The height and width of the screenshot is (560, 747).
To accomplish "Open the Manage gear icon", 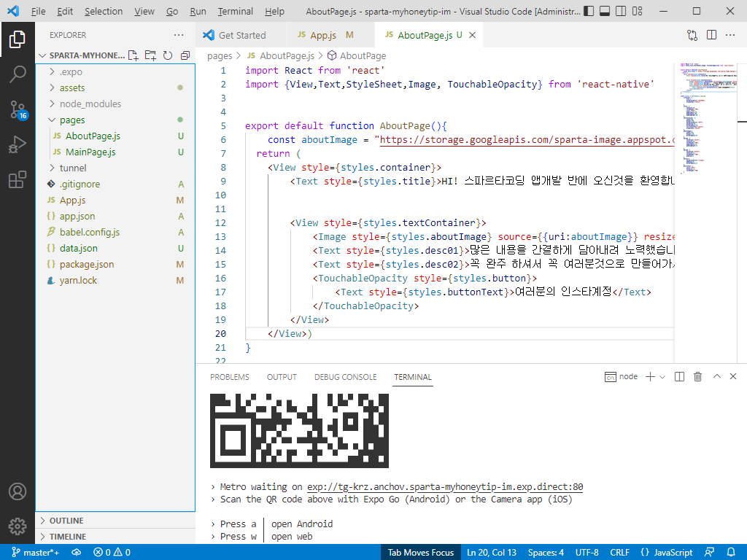I will [x=18, y=526].
